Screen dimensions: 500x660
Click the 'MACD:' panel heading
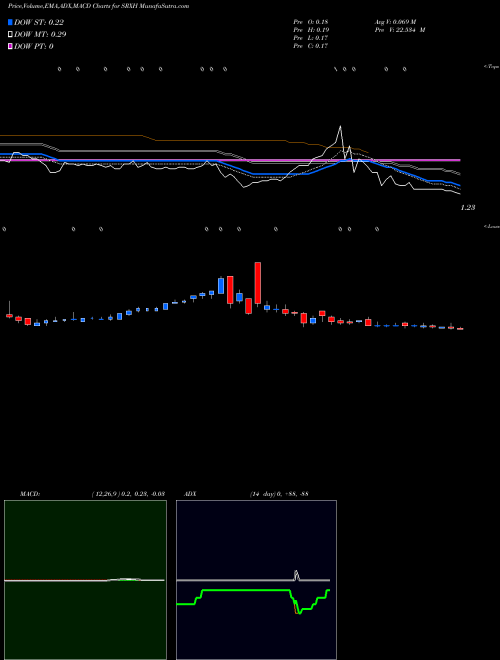30,494
